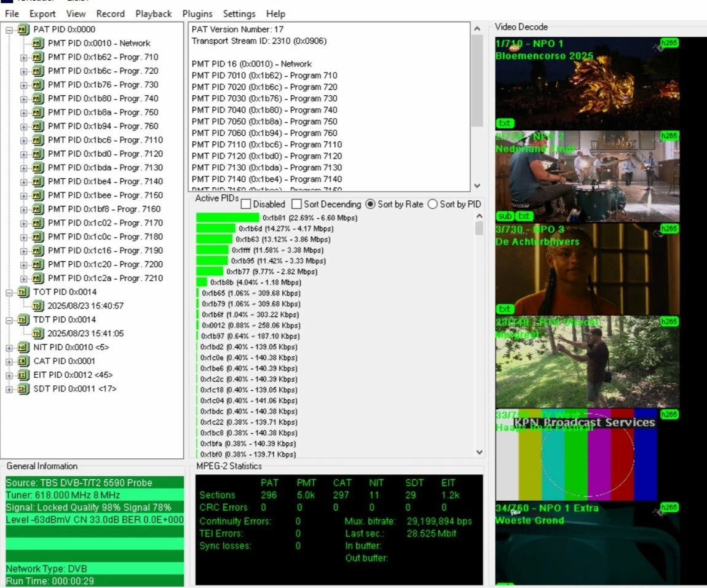This screenshot has height=588, width=707.
Task: Click the CAT PID 0x0001 icon
Action: pyautogui.click(x=23, y=361)
